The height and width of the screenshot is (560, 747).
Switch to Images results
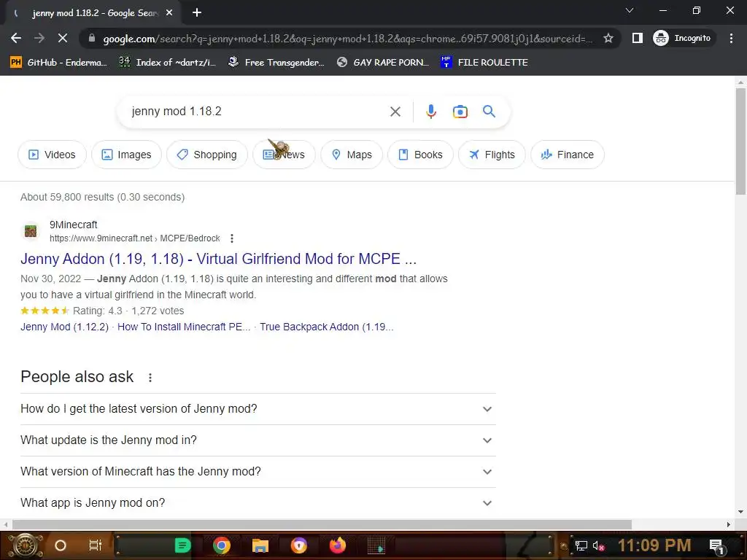(126, 155)
